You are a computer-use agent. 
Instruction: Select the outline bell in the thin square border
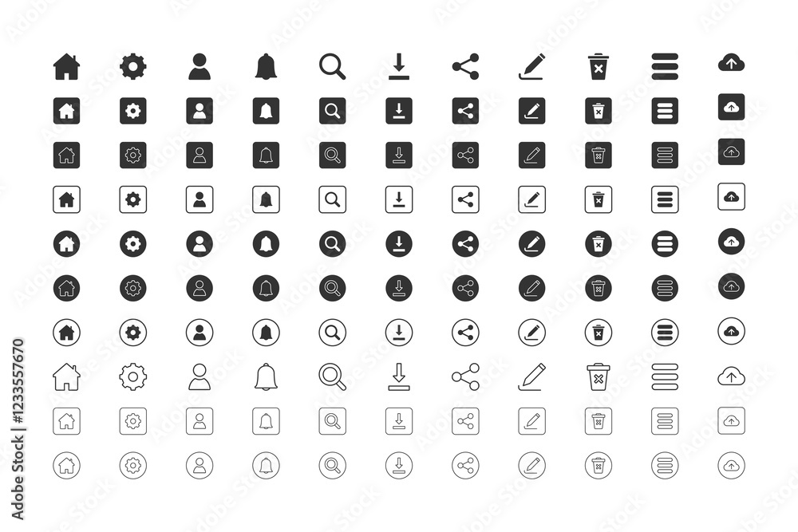tap(266, 421)
